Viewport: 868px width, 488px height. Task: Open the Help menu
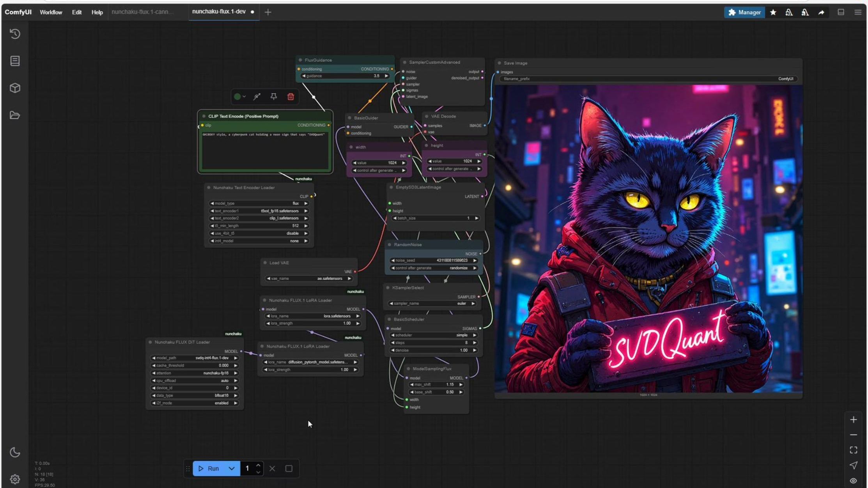pyautogui.click(x=97, y=12)
